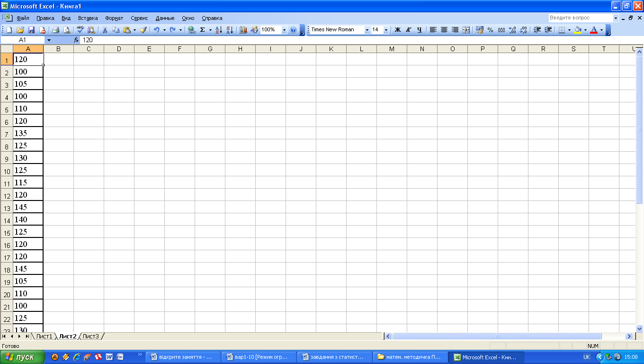Open the 100% zoom dropdown

coord(285,30)
